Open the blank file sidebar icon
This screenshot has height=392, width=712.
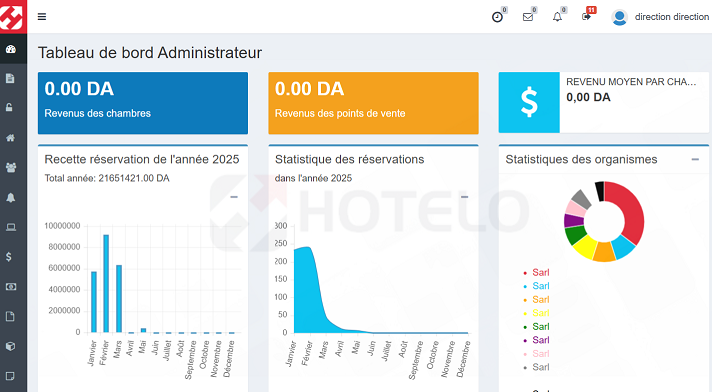(10, 317)
